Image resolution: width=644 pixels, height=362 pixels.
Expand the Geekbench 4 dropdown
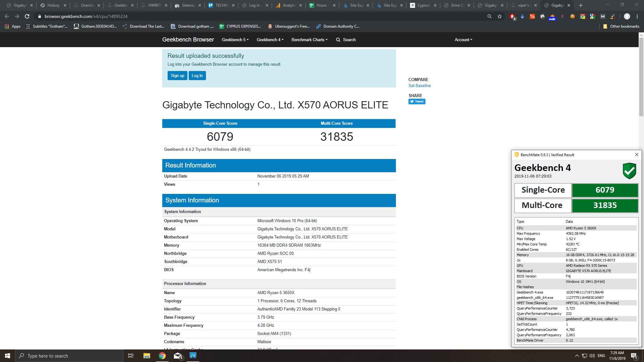tap(270, 40)
